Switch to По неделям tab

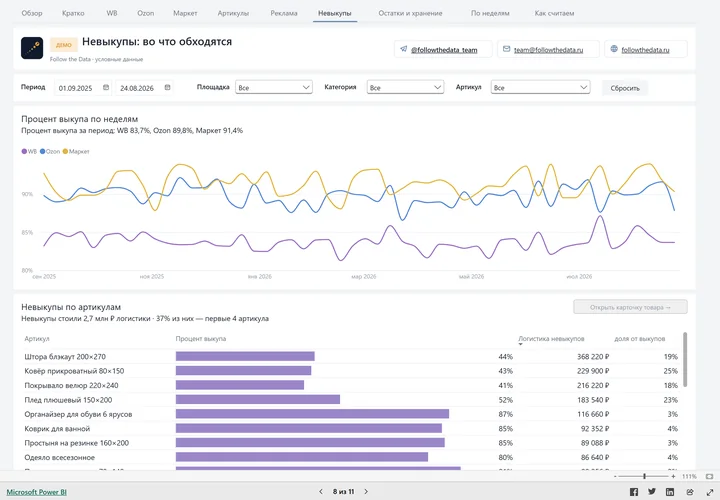tap(490, 13)
